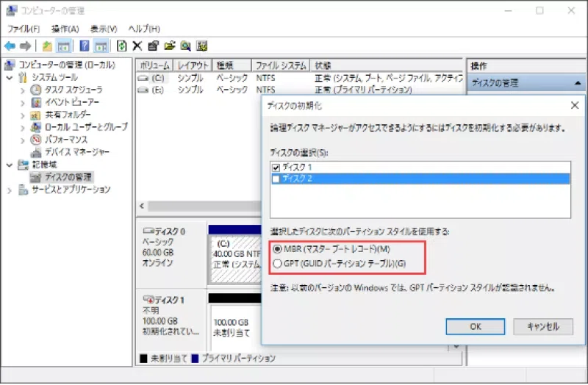
Task: Select ディスクの管理 in the tree
Action: coord(68,177)
